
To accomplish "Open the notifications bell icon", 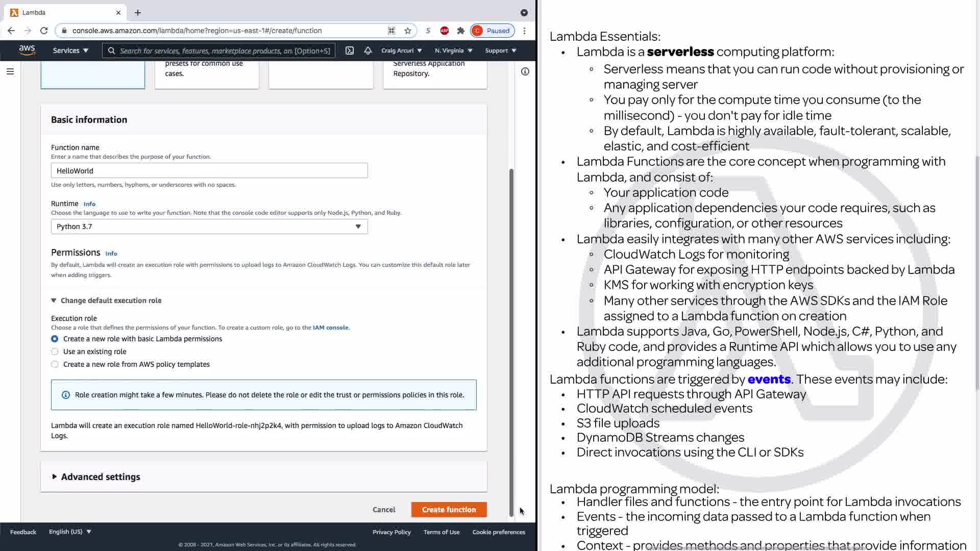I will tap(367, 51).
